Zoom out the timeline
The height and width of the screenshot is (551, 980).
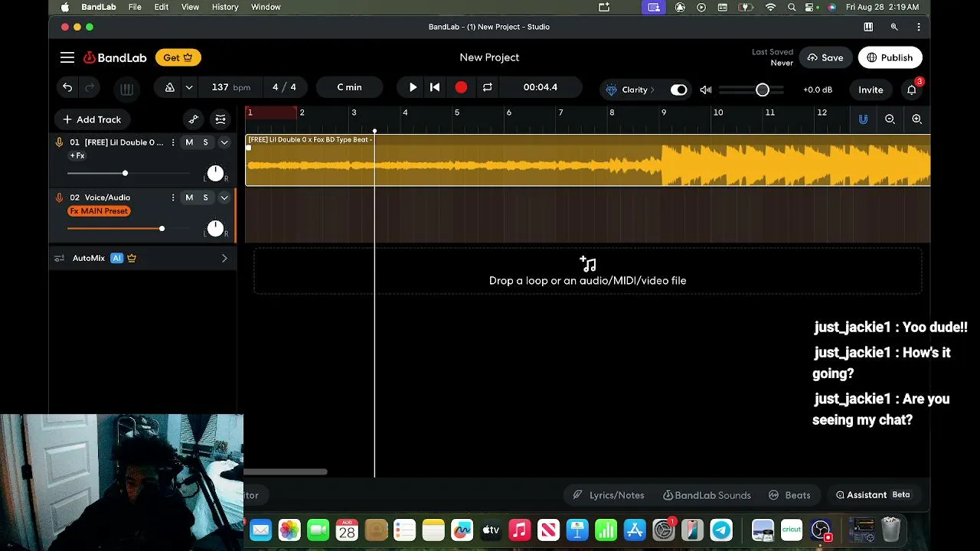coord(890,119)
